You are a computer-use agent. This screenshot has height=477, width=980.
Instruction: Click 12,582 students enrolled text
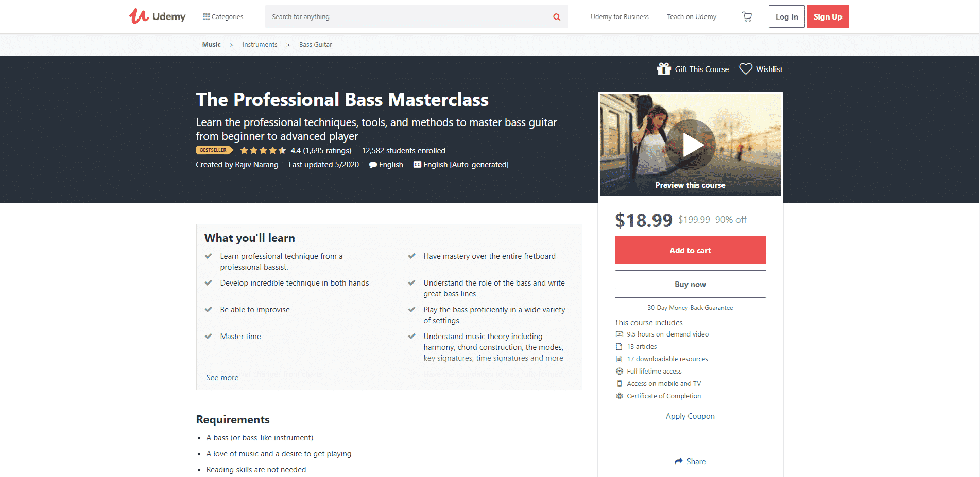click(x=403, y=151)
